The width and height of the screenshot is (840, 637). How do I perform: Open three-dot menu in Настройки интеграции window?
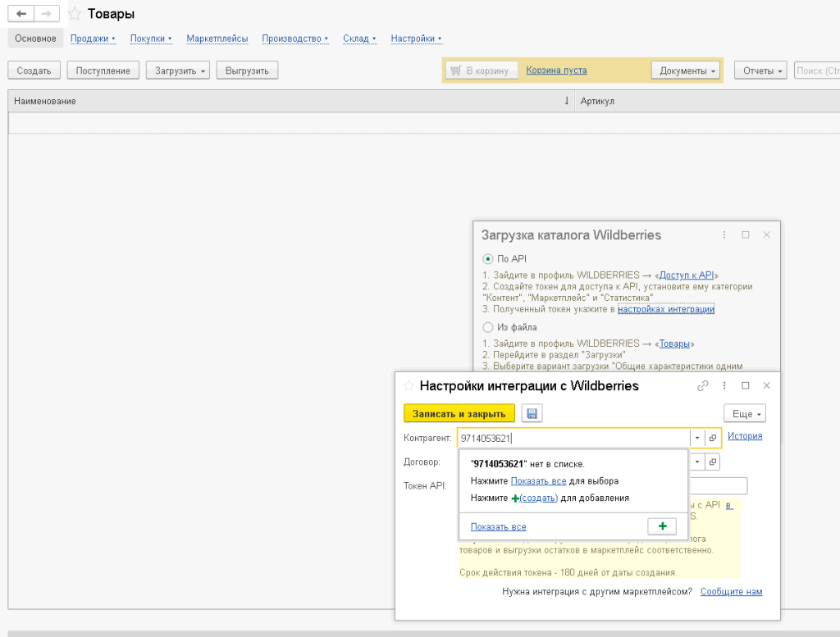click(x=724, y=386)
